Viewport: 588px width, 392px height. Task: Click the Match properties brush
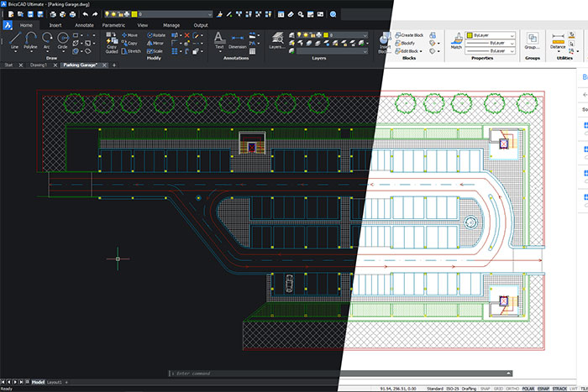pos(456,40)
